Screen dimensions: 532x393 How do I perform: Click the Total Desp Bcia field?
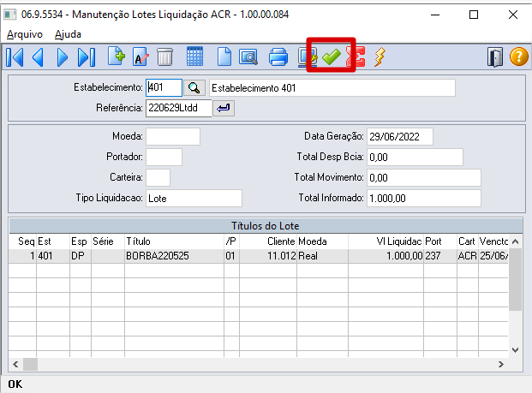pos(415,157)
